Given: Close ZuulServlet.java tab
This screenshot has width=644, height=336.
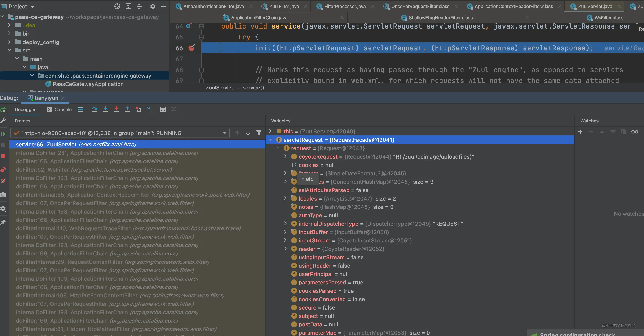Looking at the screenshot, I should point(619,7).
